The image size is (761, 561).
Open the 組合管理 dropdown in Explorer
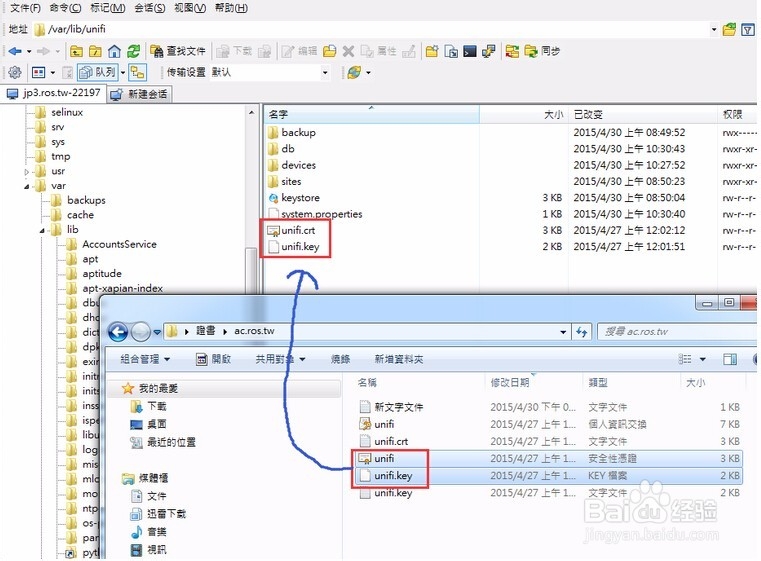(x=145, y=360)
